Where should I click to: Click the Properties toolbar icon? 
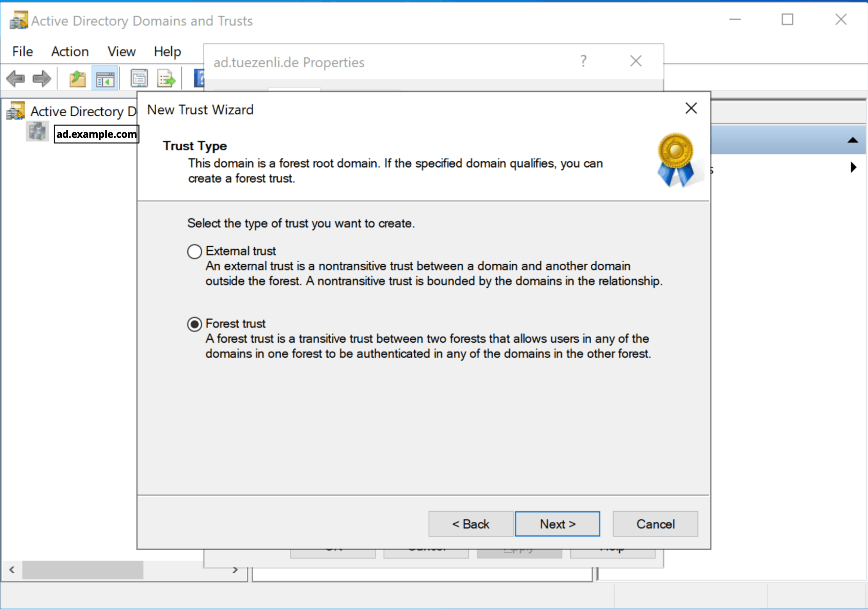click(139, 79)
